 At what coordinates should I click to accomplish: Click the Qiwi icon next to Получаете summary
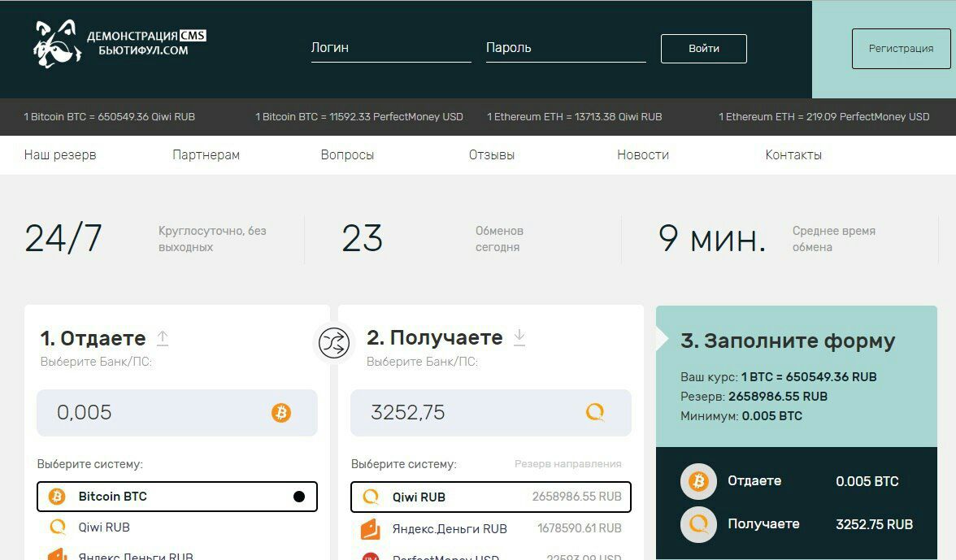coord(698,524)
